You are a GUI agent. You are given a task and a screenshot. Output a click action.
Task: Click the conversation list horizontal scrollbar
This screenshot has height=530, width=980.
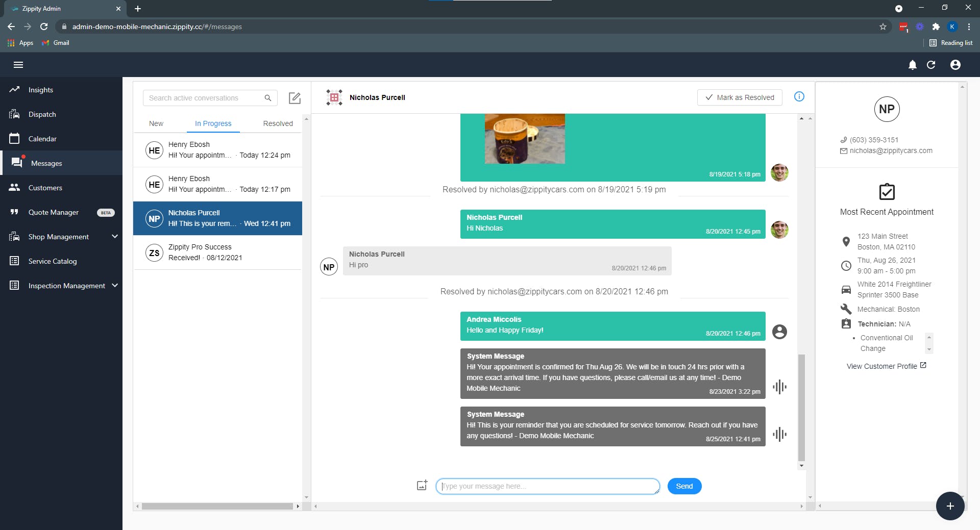[217, 507]
